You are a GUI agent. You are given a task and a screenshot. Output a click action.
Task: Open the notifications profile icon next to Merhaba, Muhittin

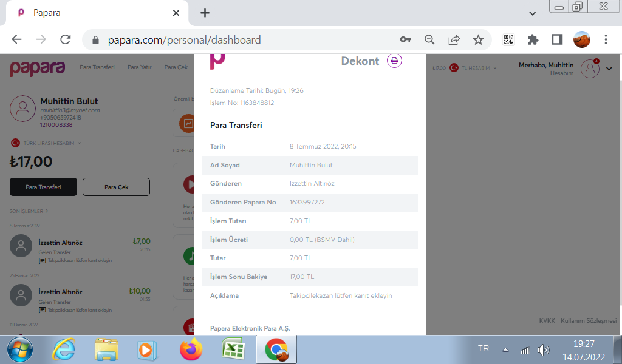(590, 69)
